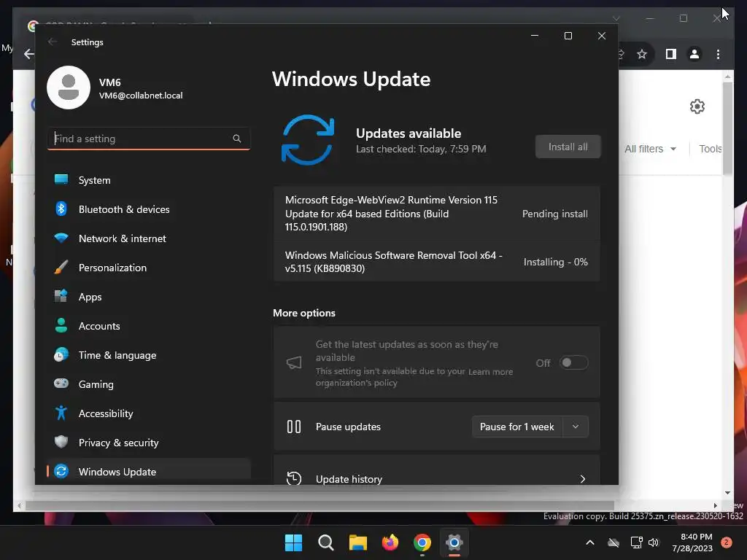The height and width of the screenshot is (560, 747).
Task: Click the taskbar volume icon
Action: (x=654, y=542)
